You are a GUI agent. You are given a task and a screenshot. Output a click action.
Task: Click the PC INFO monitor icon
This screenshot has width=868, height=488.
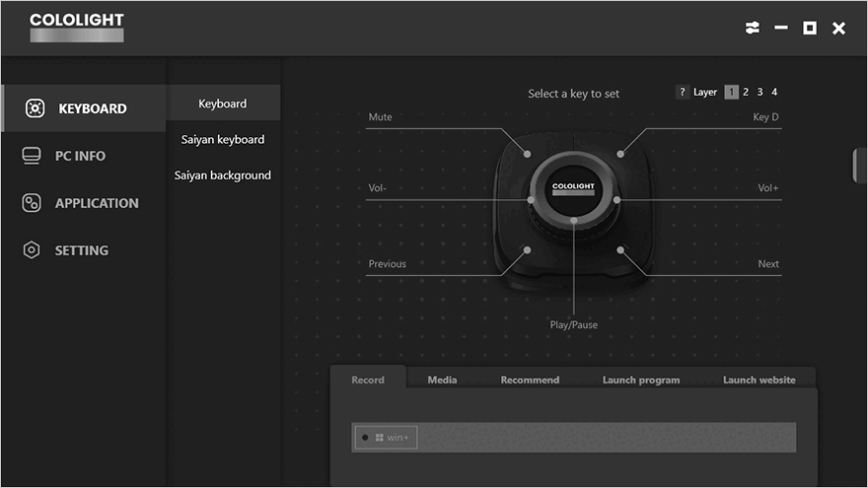click(x=31, y=156)
